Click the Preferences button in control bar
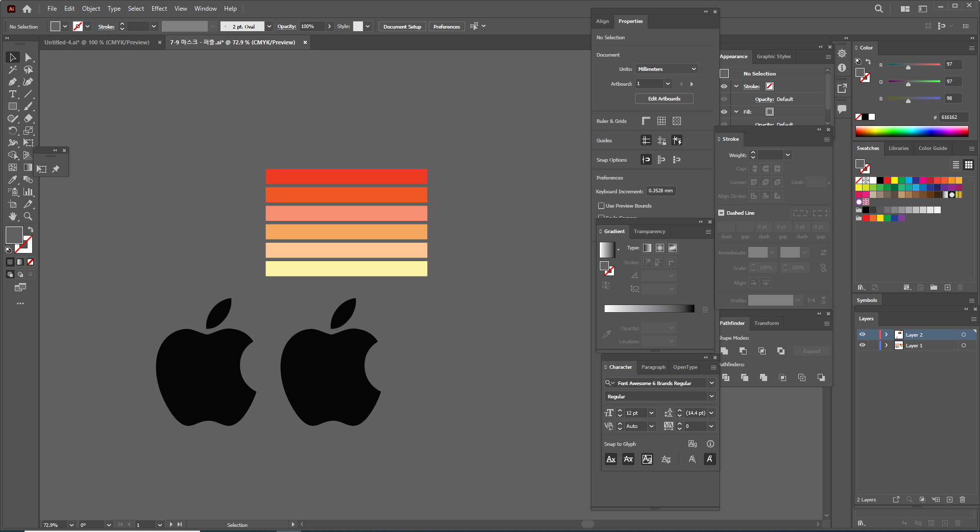This screenshot has height=532, width=980. point(447,27)
